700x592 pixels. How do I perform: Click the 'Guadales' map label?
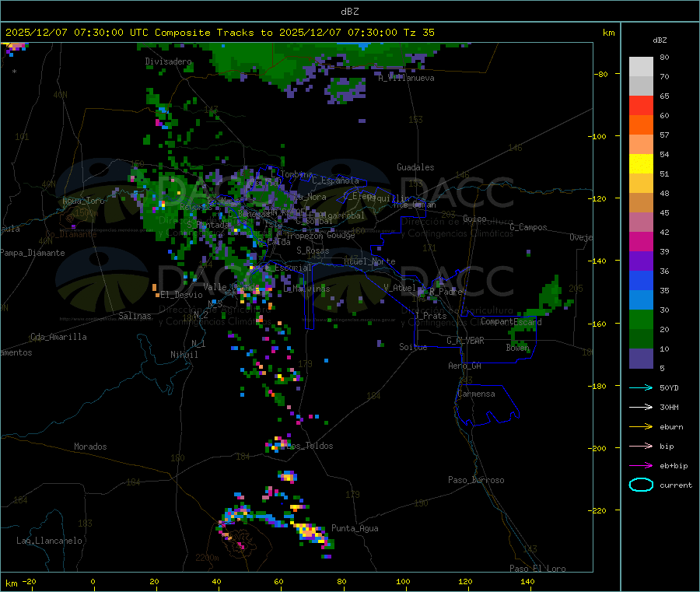click(415, 167)
